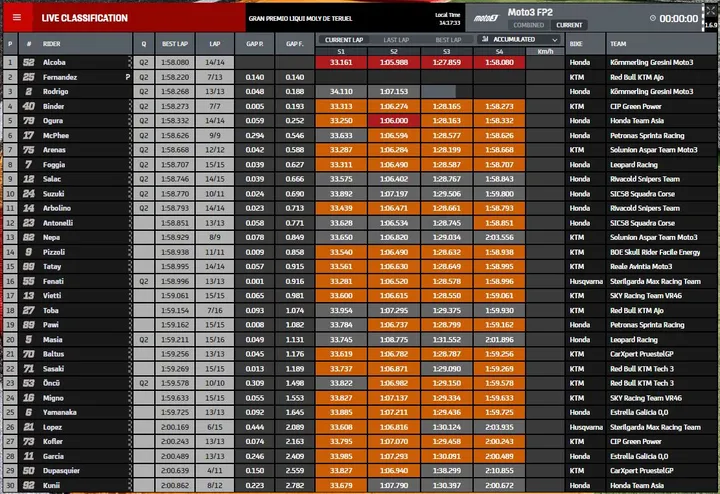Click Toba's lap count 7/16

pyautogui.click(x=215, y=310)
